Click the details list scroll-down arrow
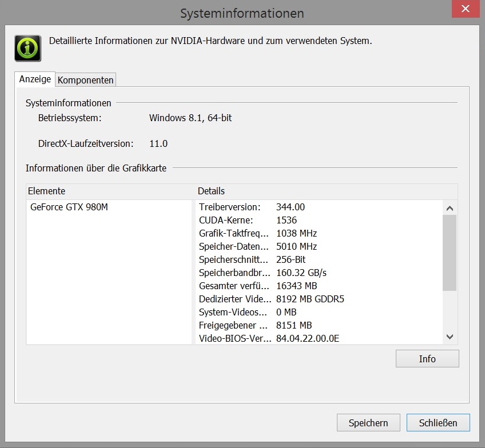Screen dimensions: 485x448 tap(450, 337)
